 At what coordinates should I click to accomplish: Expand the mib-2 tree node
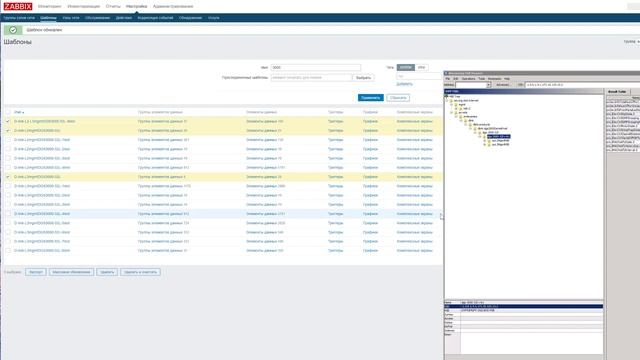coord(456,109)
